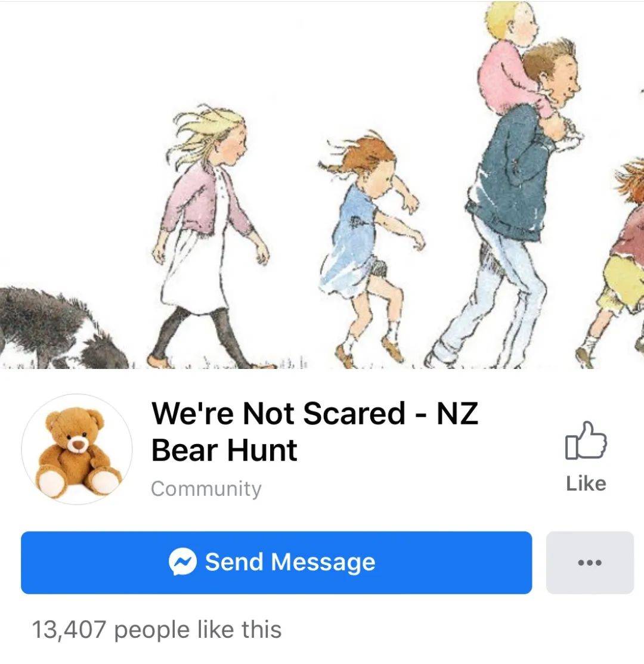Tap the "Like" label under the thumb
Screen dimensions: 644x664
coord(586,483)
